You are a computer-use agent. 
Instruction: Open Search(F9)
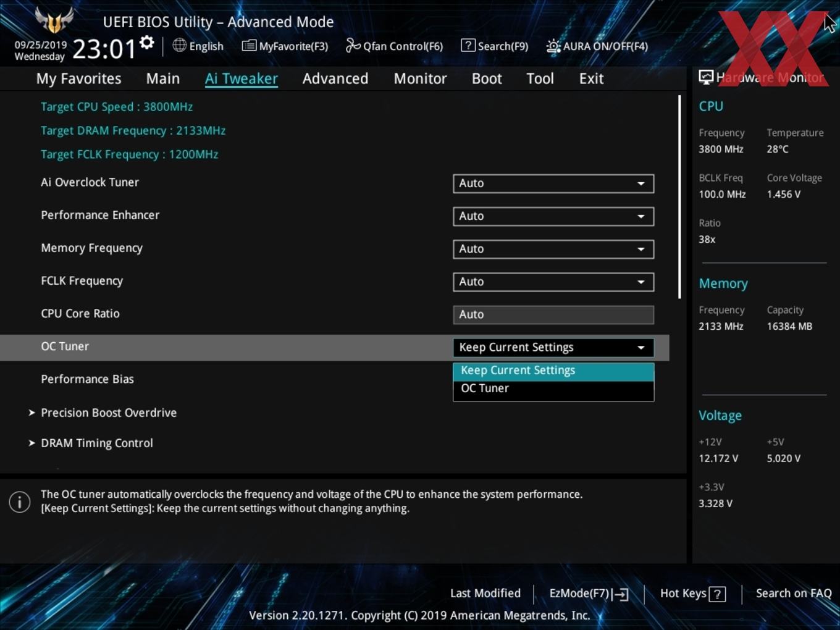pos(495,46)
